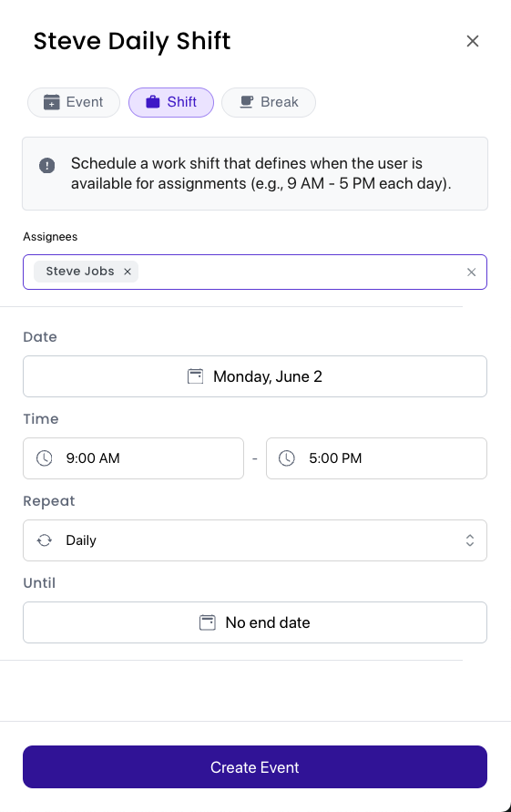Click the coffee cup icon on Break
This screenshot has height=812, width=511.
pyautogui.click(x=247, y=102)
